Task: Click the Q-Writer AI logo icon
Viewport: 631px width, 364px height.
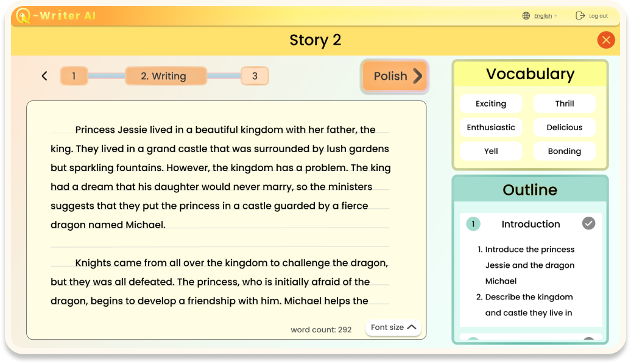Action: (x=23, y=16)
